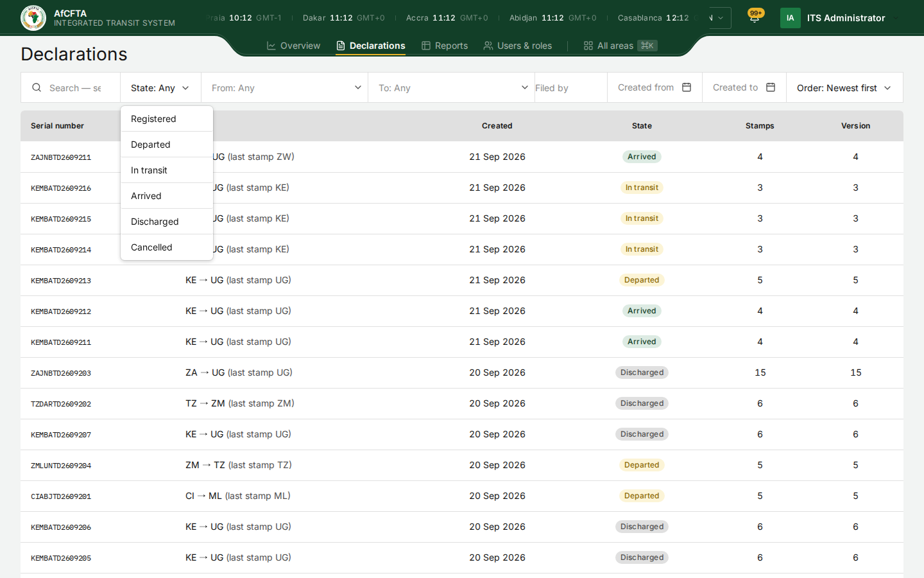Screen dimensions: 924x578
Task: Select the Declarations tab
Action: [x=371, y=46]
